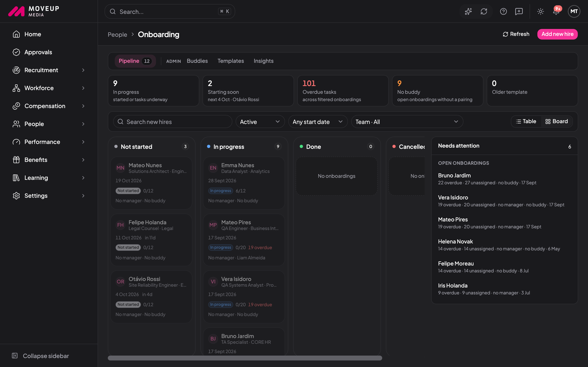Switch to Board view

coord(556,121)
